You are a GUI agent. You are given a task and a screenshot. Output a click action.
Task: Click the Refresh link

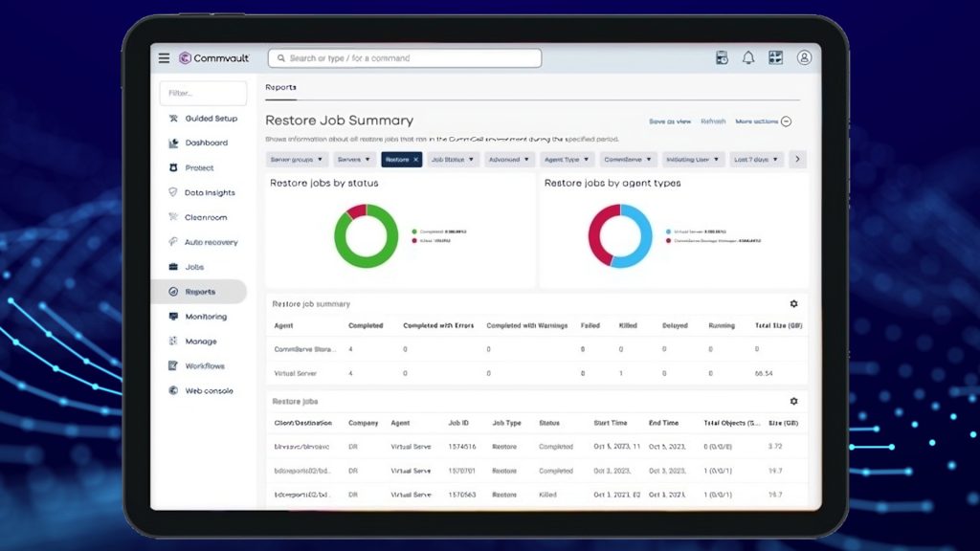pos(713,121)
